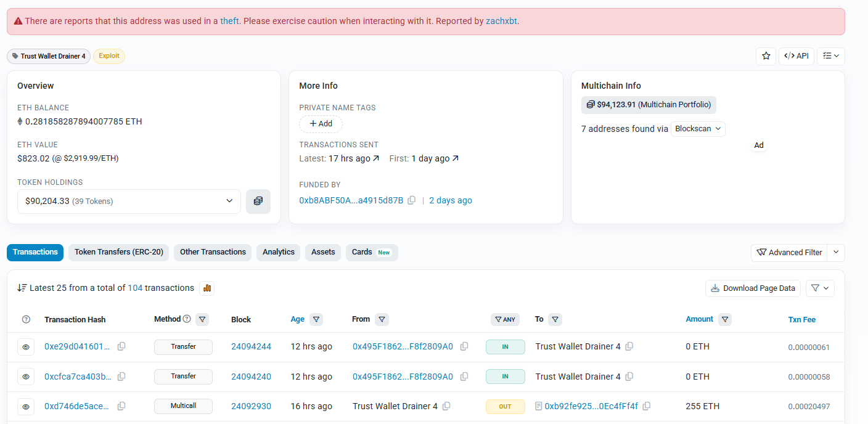The height and width of the screenshot is (424, 868).
Task: Add a private name tag
Action: (x=321, y=124)
